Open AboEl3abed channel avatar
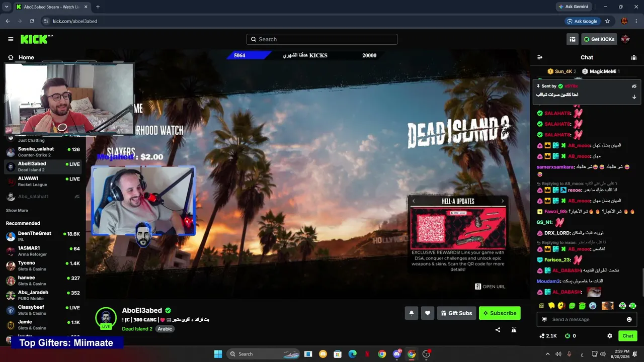 106,318
